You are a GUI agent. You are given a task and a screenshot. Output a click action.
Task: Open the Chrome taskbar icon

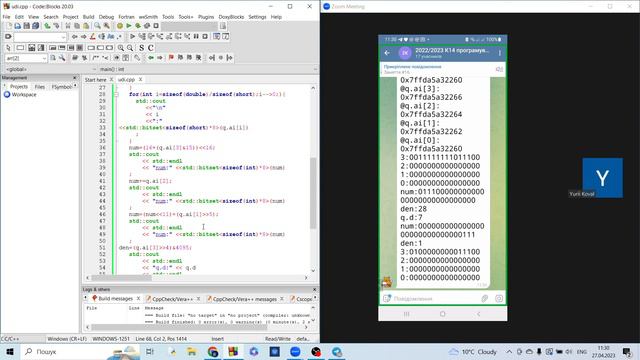coord(213,351)
